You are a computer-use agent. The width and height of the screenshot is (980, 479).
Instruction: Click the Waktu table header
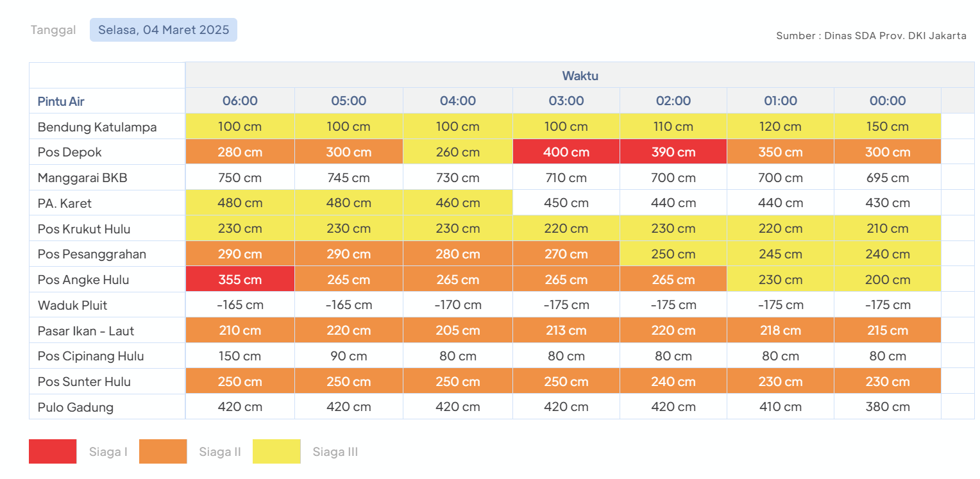pos(580,76)
